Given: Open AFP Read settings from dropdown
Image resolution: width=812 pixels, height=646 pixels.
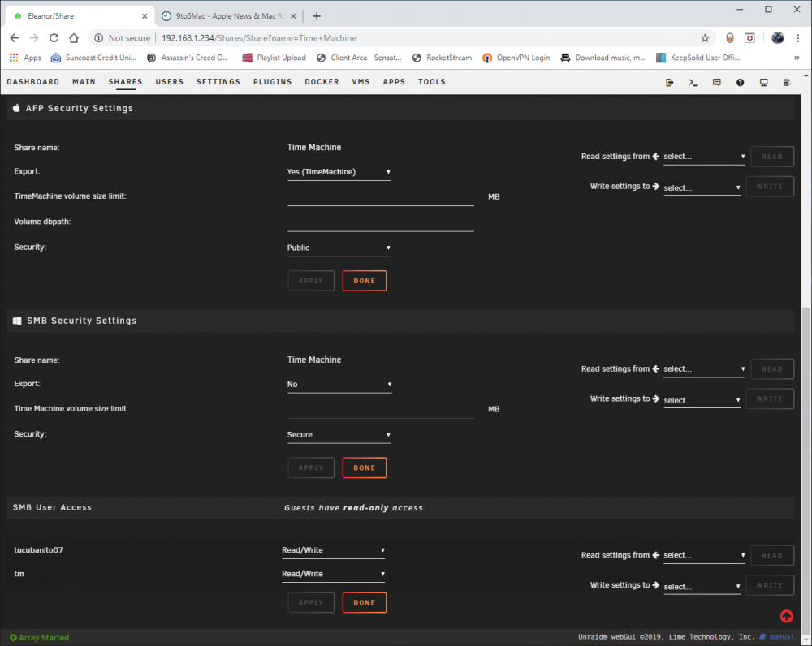Looking at the screenshot, I should pyautogui.click(x=704, y=157).
